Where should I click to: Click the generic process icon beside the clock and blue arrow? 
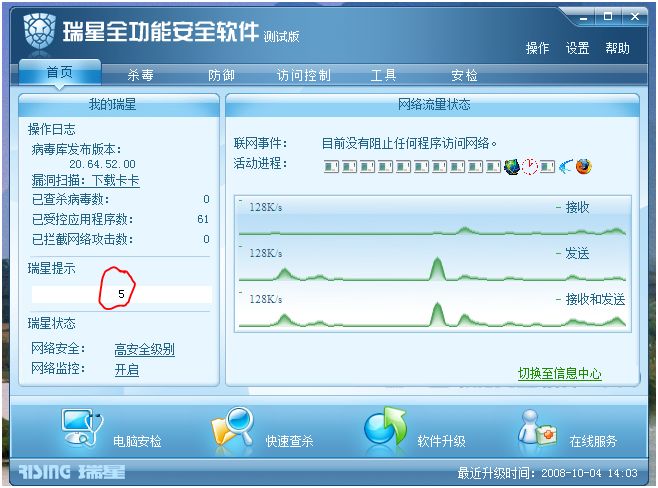pyautogui.click(x=547, y=167)
